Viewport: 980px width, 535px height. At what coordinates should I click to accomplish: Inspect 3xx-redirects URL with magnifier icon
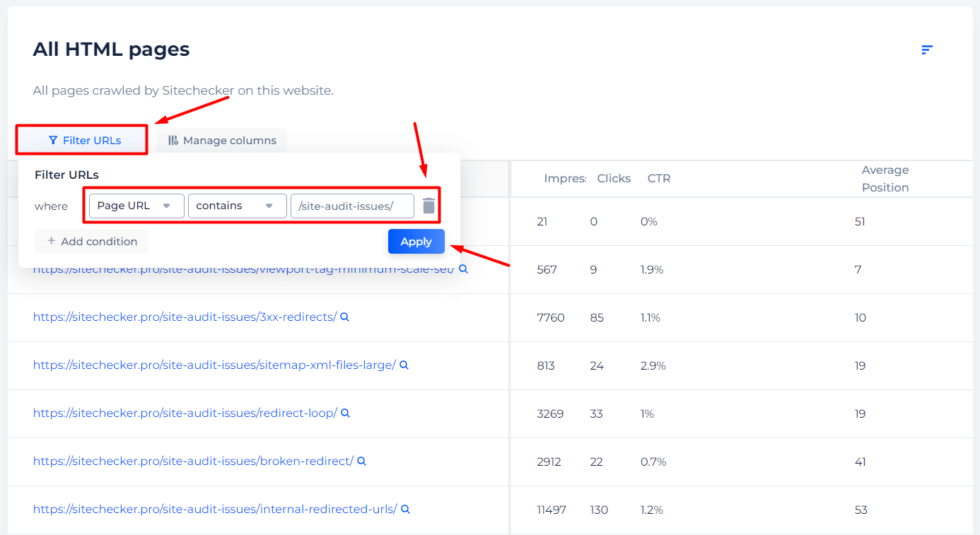click(x=345, y=317)
